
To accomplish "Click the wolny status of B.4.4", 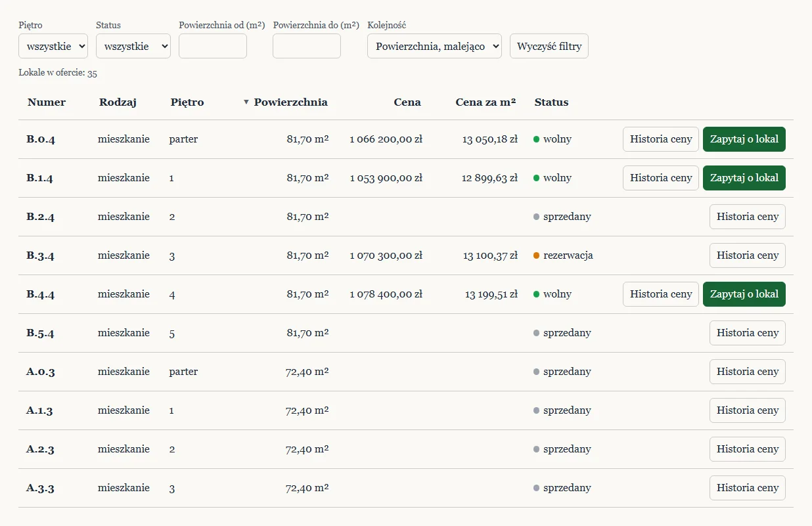I will pos(553,294).
